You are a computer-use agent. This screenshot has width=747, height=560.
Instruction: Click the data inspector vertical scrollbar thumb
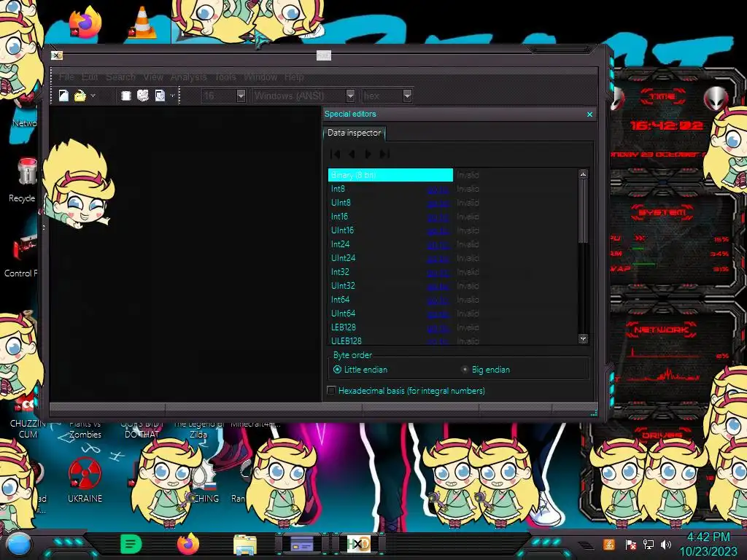583,211
